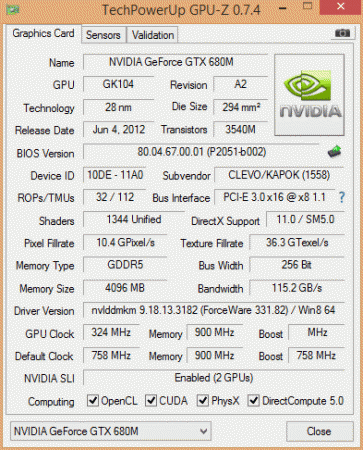Click the NVIDIA vendor logo
Viewport: 363px width, 450px height.
[309, 95]
